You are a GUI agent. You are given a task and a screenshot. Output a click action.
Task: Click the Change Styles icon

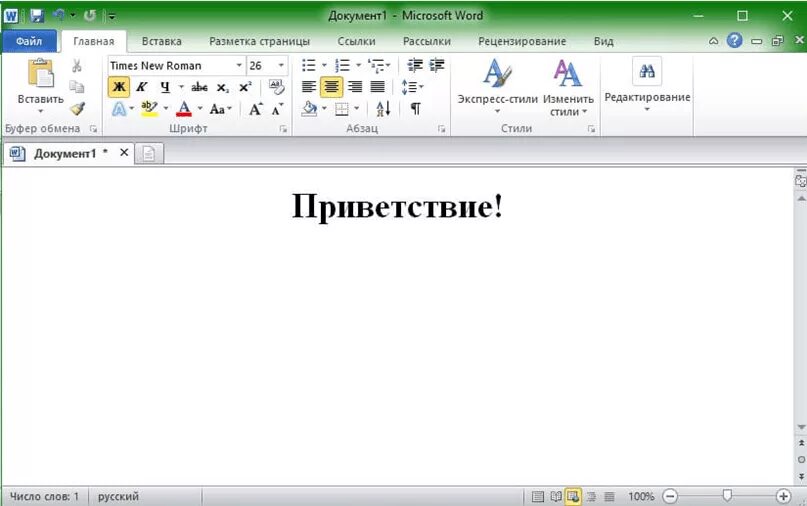tap(567, 73)
